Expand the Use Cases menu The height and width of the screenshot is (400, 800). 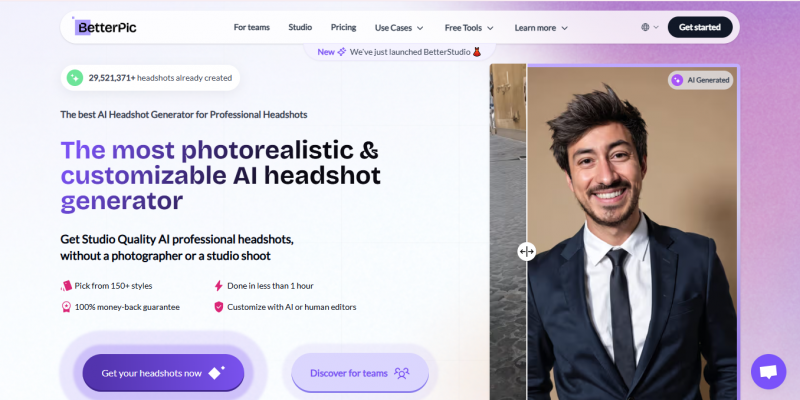point(399,27)
